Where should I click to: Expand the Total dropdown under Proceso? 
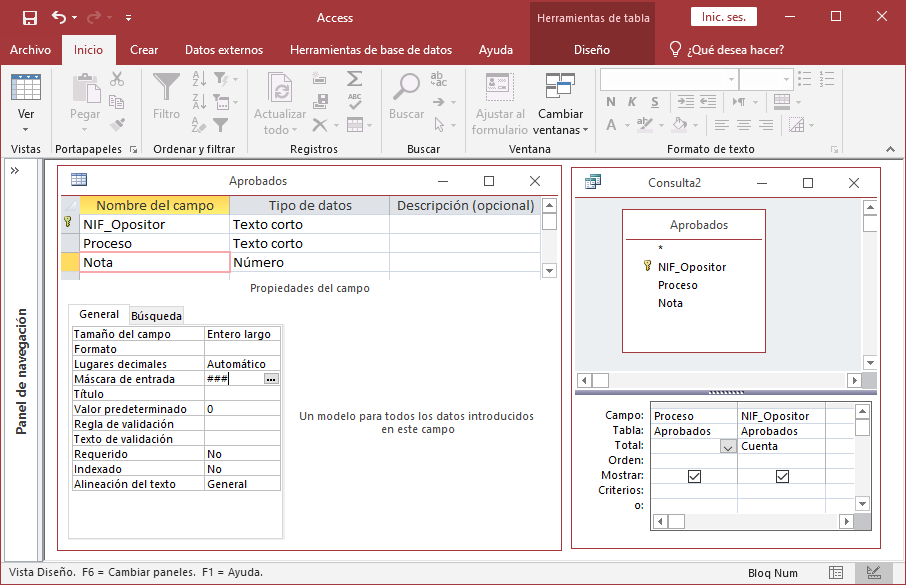coord(727,447)
